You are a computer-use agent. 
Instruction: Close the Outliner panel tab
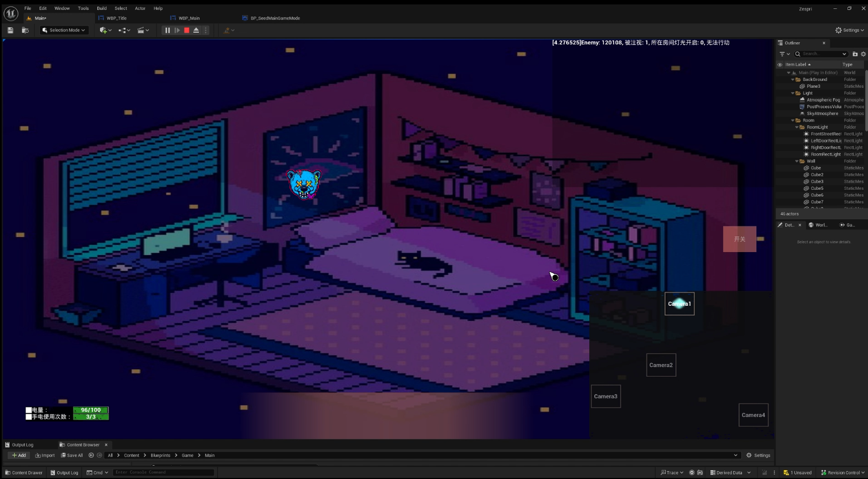[824, 43]
